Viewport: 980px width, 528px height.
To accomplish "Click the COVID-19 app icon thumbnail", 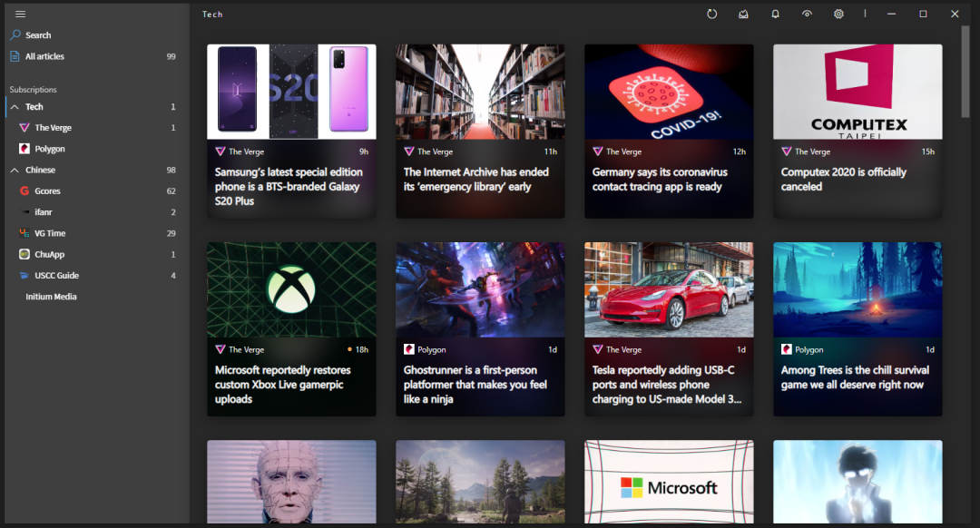I will pos(669,92).
